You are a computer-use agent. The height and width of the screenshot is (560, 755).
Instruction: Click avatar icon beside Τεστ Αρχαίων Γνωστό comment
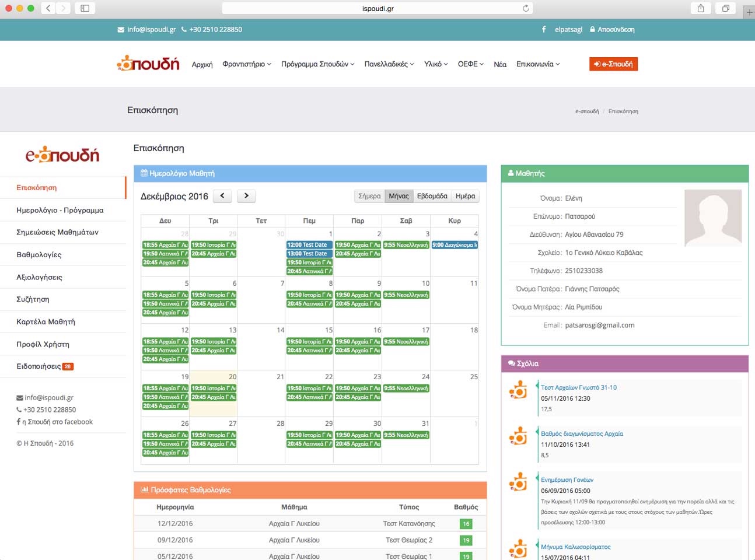tap(518, 390)
